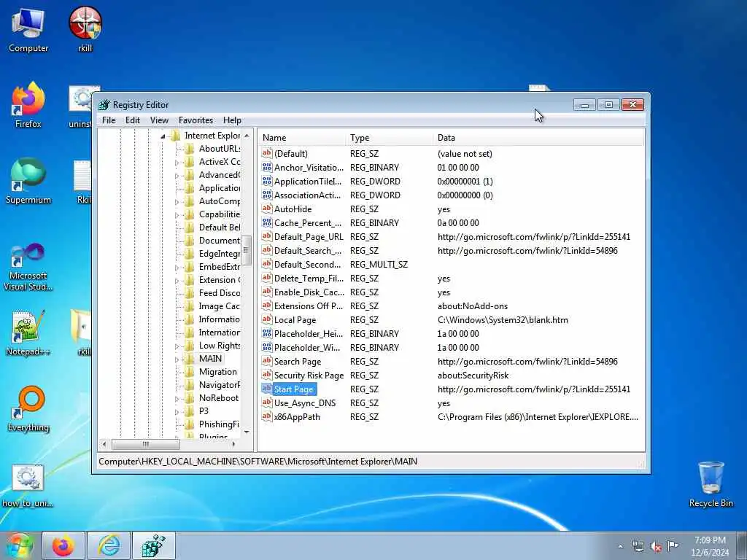This screenshot has height=560, width=747.
Task: Click the Placeholder_Width binary icon
Action: click(267, 347)
